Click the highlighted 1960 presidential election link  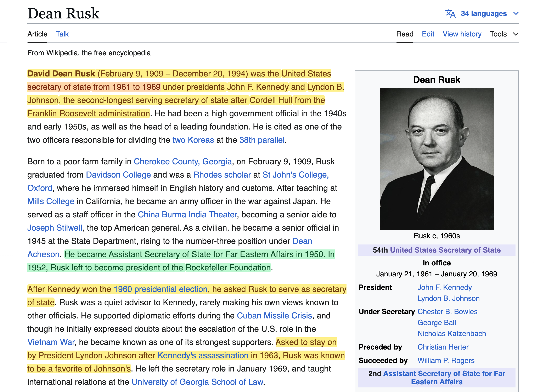pyautogui.click(x=160, y=289)
